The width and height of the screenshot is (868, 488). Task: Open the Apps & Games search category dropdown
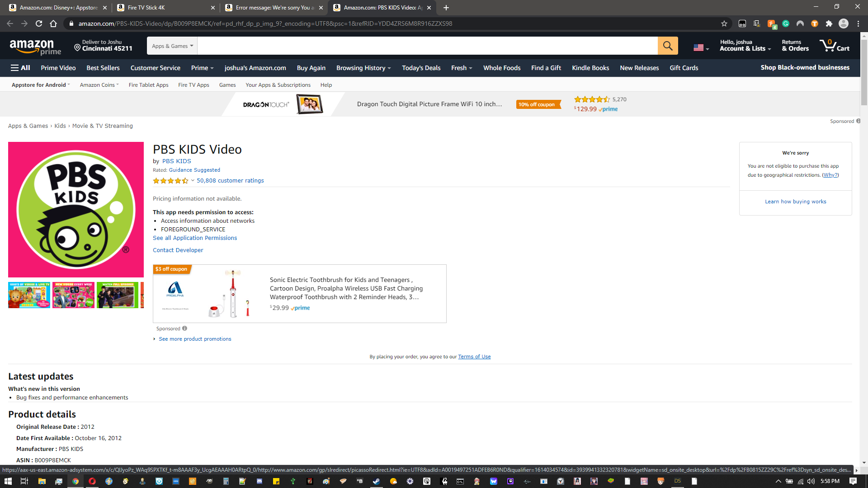[172, 46]
